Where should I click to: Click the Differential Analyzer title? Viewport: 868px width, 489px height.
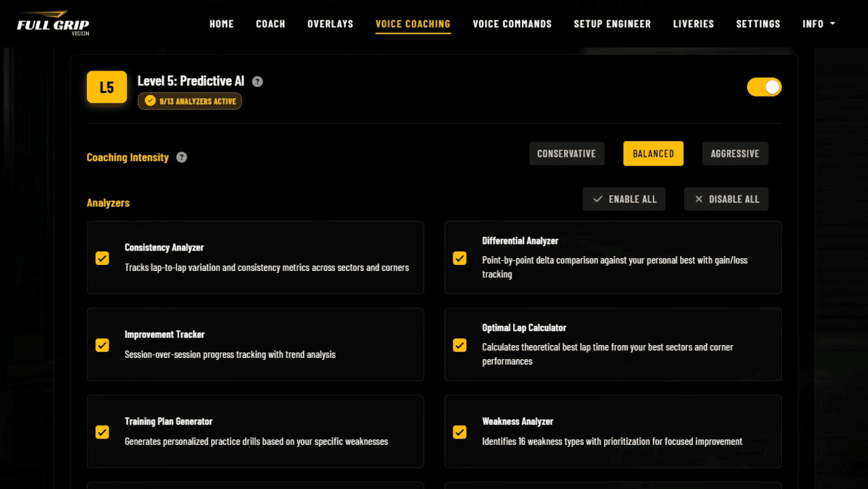pos(521,241)
